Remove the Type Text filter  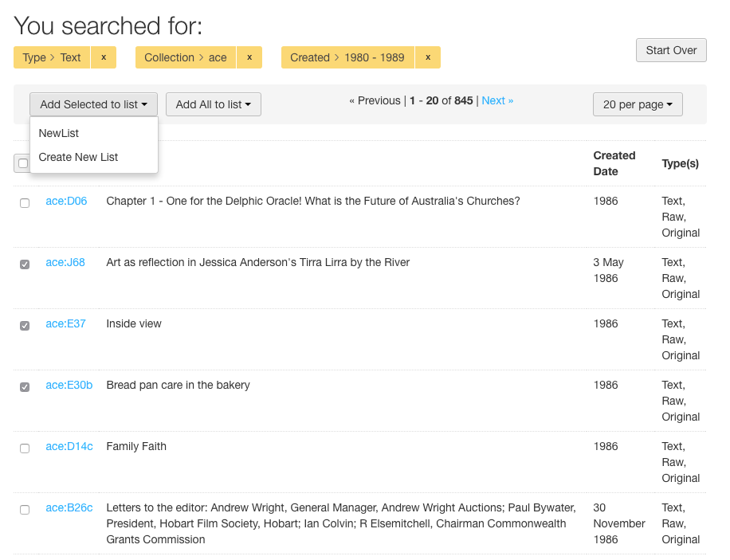pos(104,57)
